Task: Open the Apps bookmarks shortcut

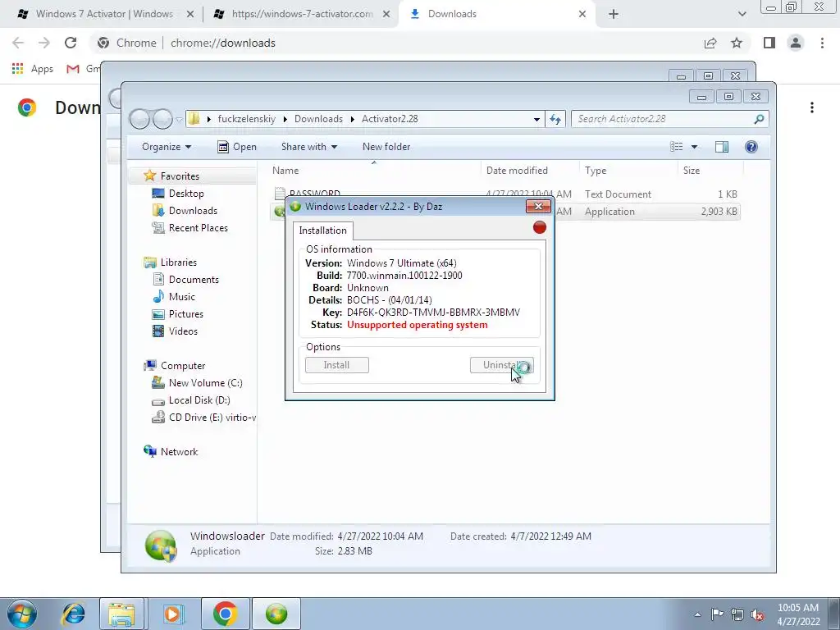Action: click(33, 69)
